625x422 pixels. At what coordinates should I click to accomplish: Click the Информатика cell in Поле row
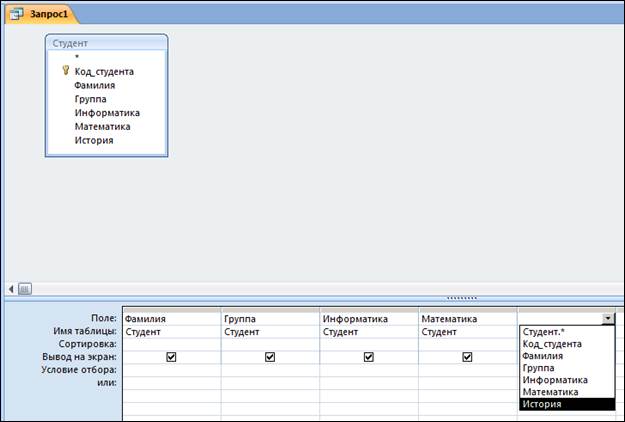(369, 319)
